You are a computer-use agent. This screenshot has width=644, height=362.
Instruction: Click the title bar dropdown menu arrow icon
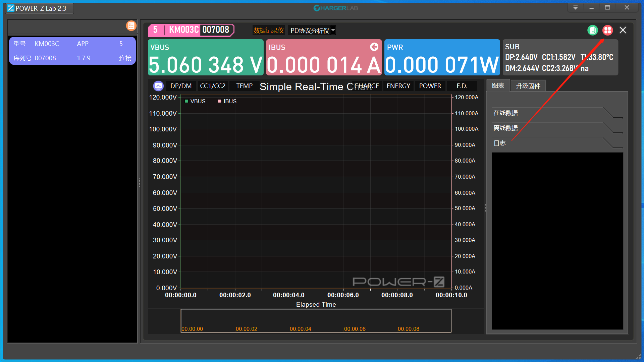click(576, 8)
